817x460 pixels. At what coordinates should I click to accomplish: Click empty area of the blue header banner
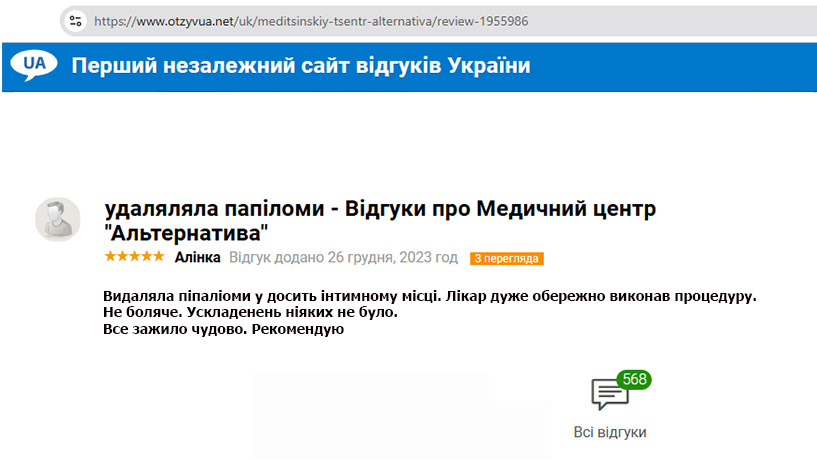point(680,66)
